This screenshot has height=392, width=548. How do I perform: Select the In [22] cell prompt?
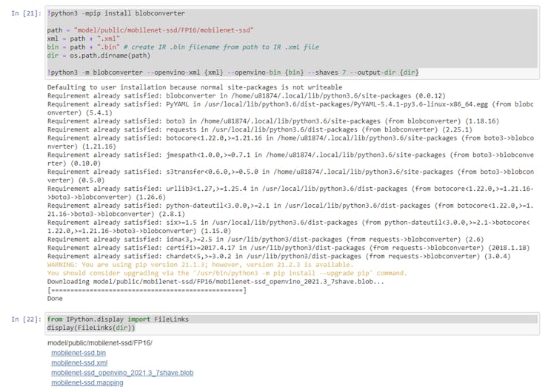click(26, 319)
